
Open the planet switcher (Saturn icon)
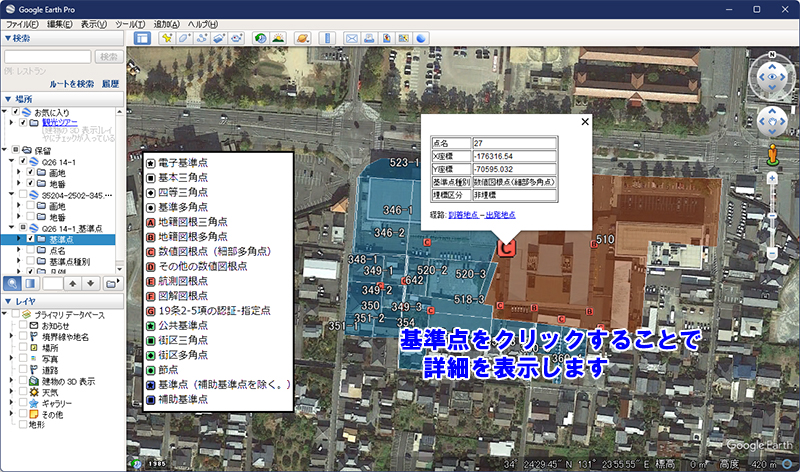(303, 38)
